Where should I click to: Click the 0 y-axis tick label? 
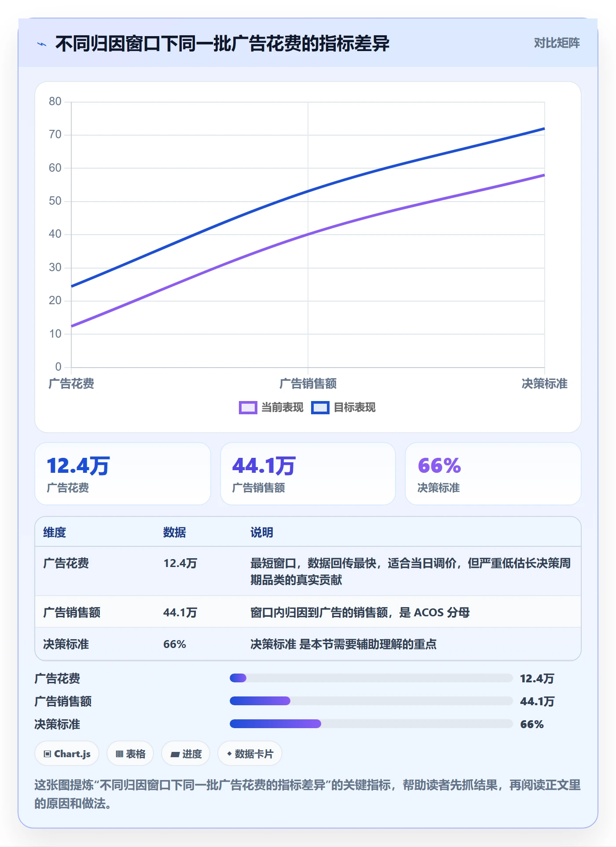[58, 367]
